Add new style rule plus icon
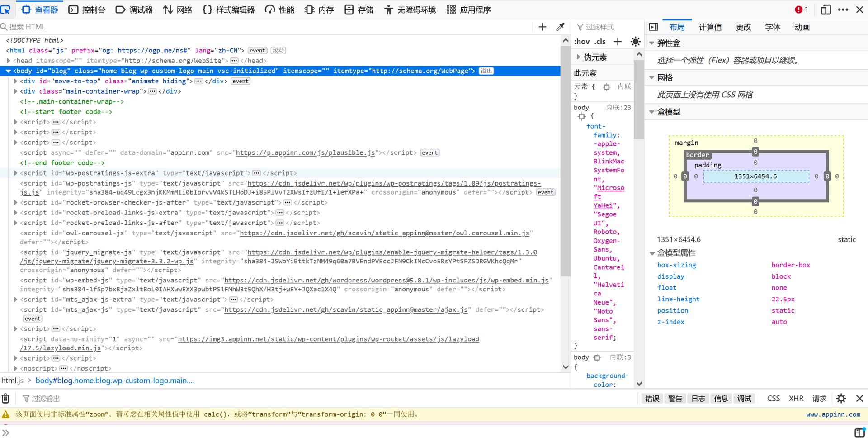Image resolution: width=868 pixels, height=438 pixels. (x=618, y=42)
